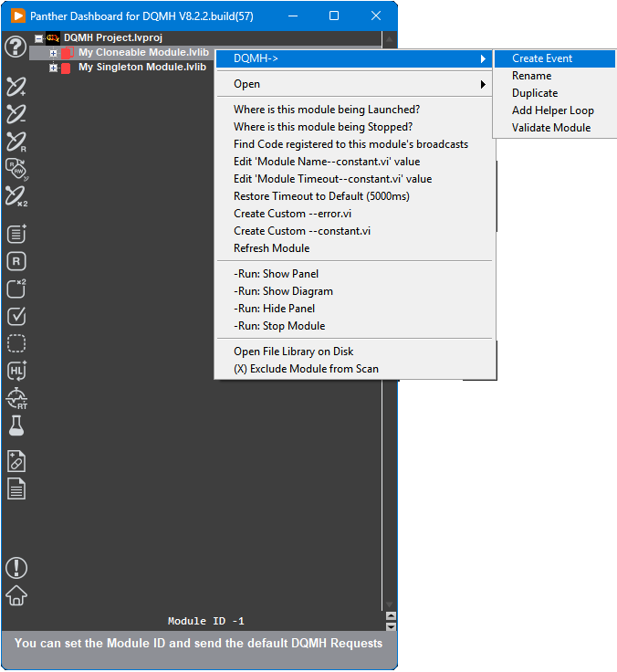Choose Rename from DQMH submenu
617x672 pixels.
tap(555, 76)
